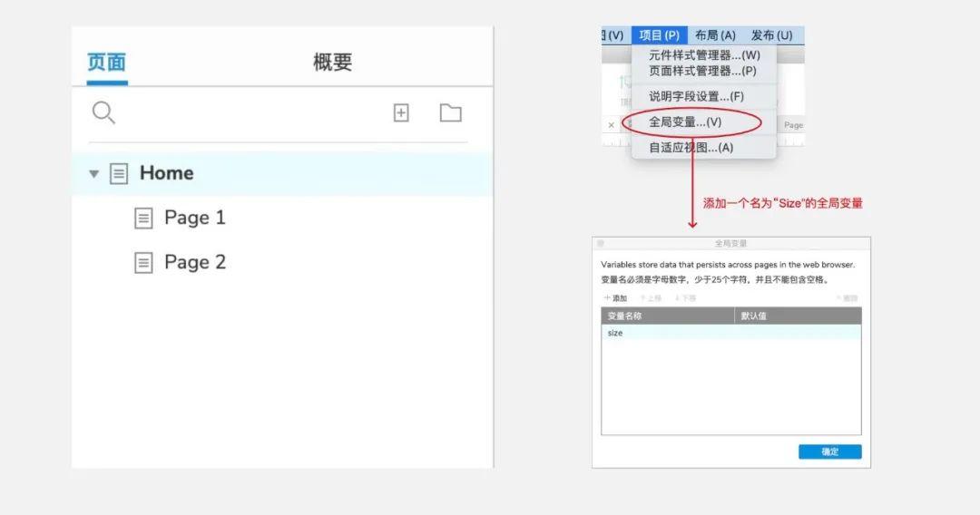980x515 pixels.
Task: Click 添加 to add a global variable
Action: (x=615, y=298)
